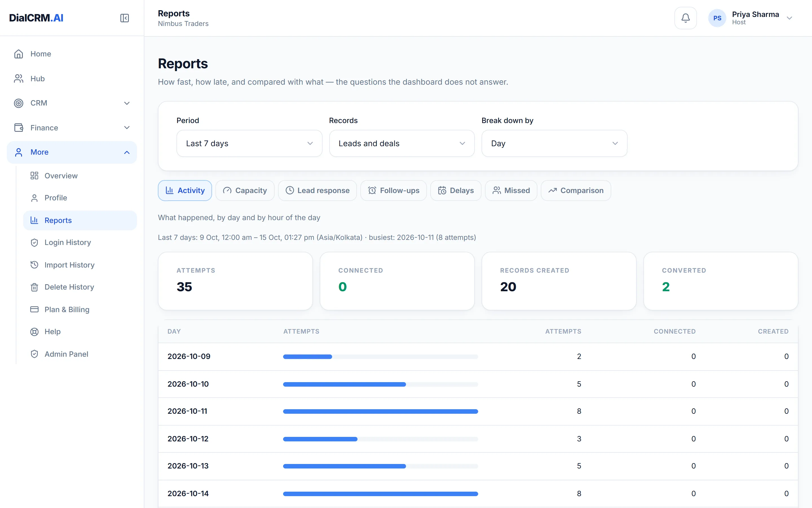Click the DialCRM.AI logo
812x508 pixels.
point(36,18)
